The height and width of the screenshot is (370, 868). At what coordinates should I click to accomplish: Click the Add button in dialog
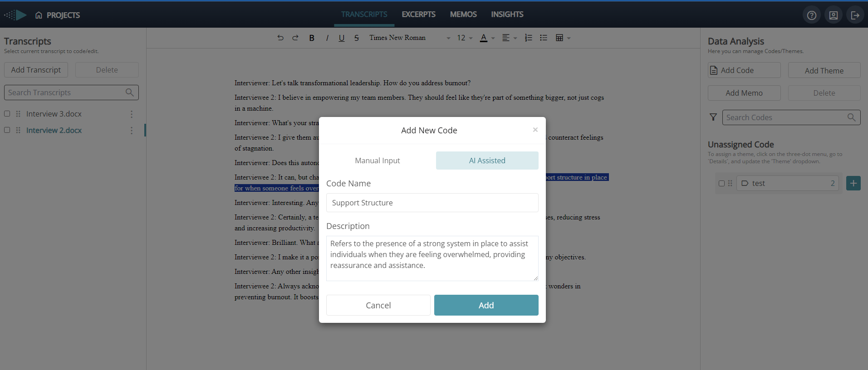point(486,305)
